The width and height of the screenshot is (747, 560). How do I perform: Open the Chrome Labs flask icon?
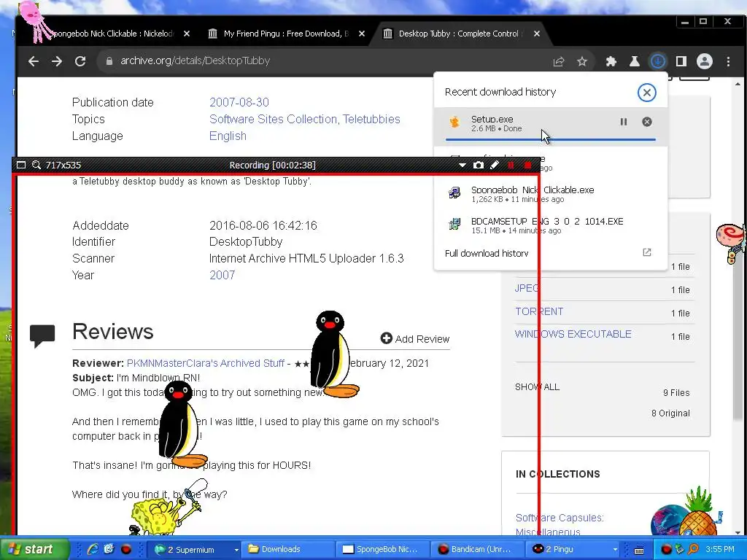pyautogui.click(x=634, y=61)
